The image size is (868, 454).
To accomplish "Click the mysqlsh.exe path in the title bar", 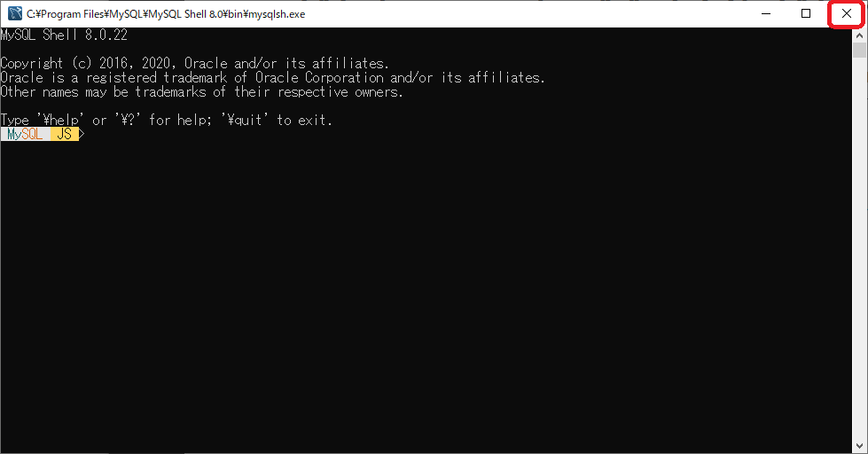I will click(x=166, y=14).
